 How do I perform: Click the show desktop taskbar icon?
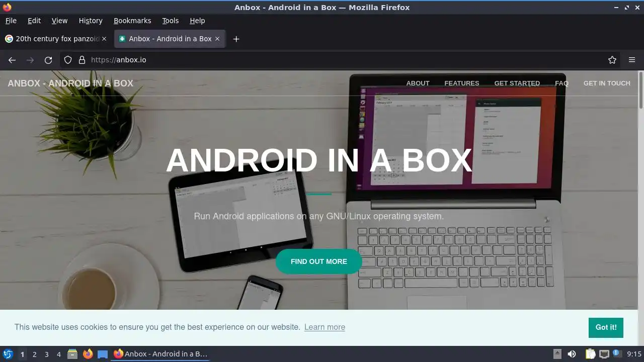[x=103, y=354]
